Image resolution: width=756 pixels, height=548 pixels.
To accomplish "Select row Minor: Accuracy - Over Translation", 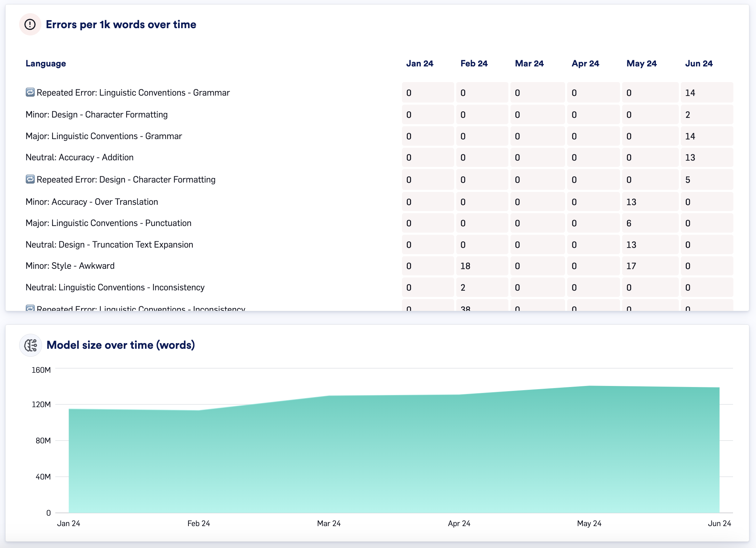I will [x=379, y=202].
